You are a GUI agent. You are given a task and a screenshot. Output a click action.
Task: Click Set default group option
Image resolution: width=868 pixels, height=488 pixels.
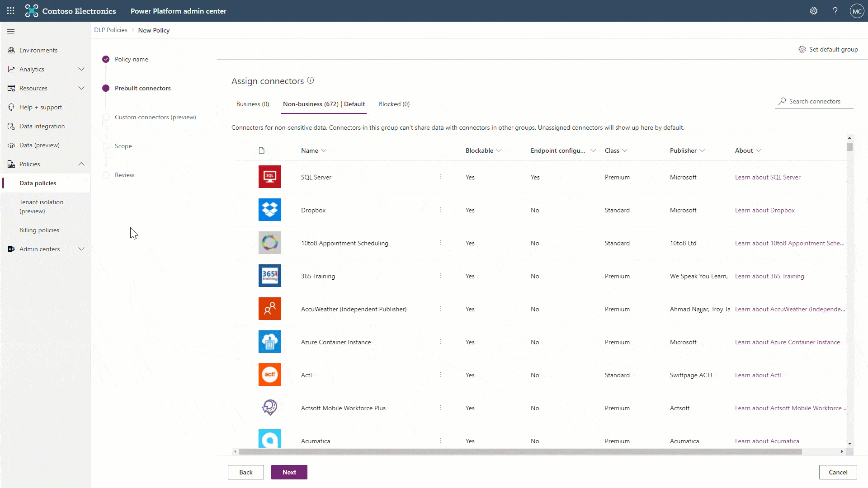coord(828,48)
